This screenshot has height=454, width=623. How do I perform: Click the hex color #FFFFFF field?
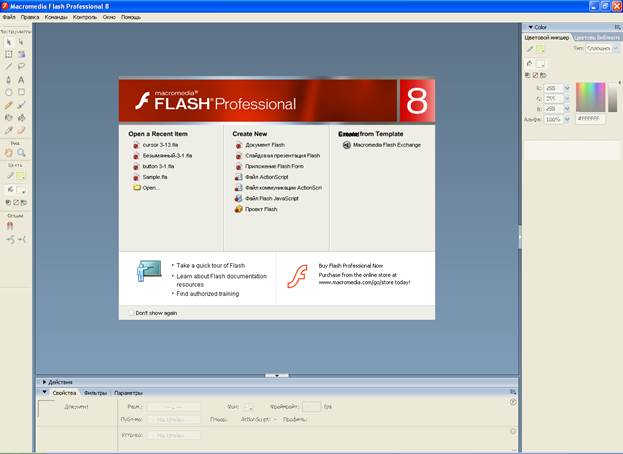590,119
